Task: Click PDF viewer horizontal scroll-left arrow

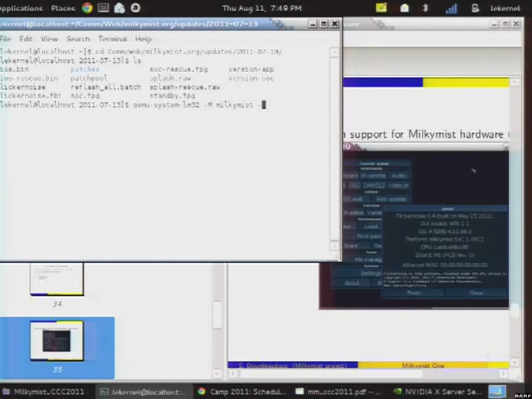Action: pyautogui.click(x=233, y=373)
